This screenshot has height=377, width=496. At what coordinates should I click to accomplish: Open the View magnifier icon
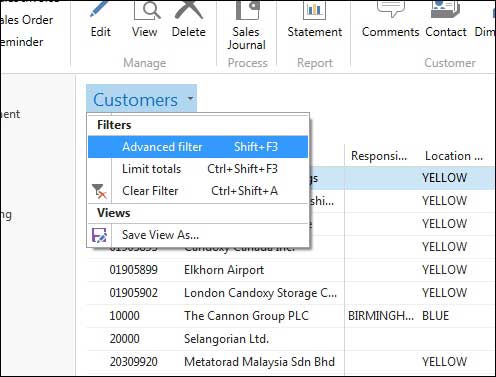(147, 10)
